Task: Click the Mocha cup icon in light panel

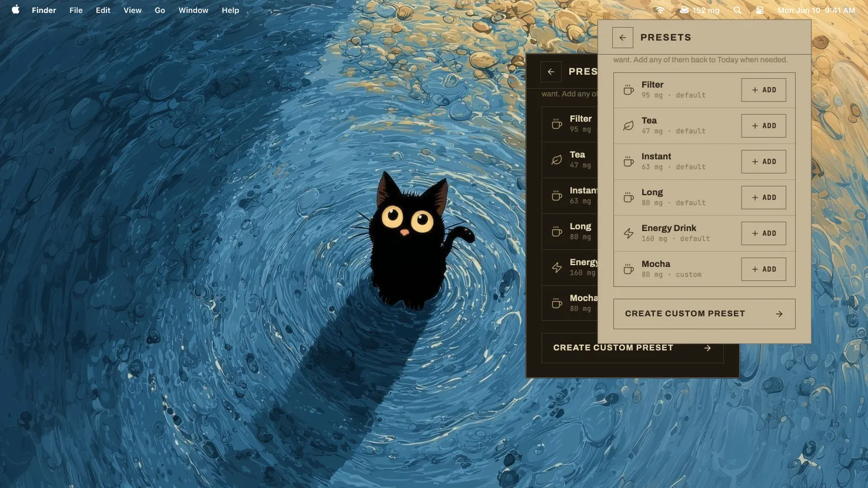Action: click(628, 269)
